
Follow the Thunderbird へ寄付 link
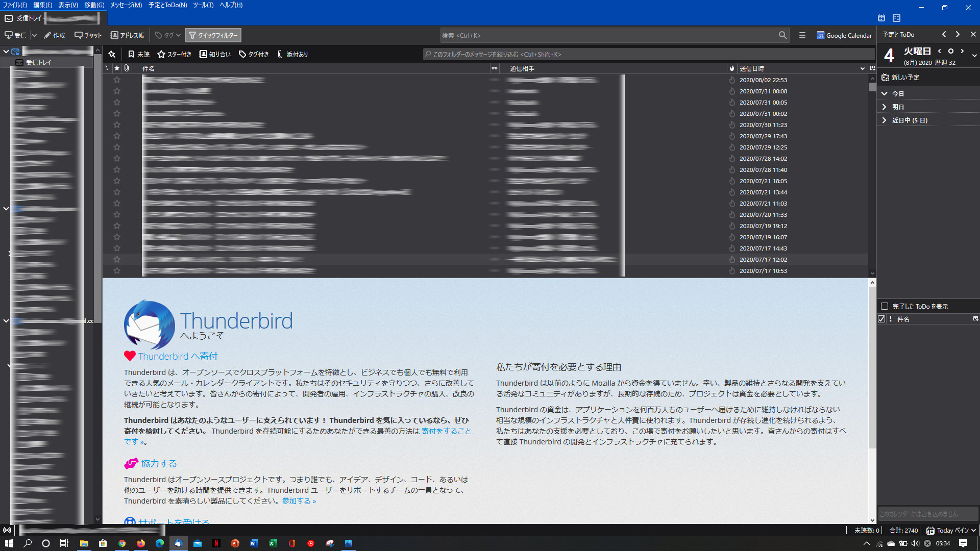[x=178, y=356]
